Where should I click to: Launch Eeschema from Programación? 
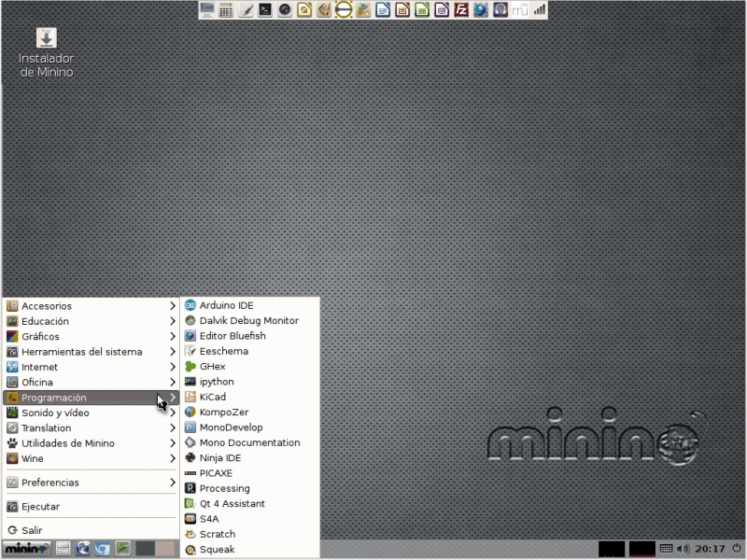(250, 351)
